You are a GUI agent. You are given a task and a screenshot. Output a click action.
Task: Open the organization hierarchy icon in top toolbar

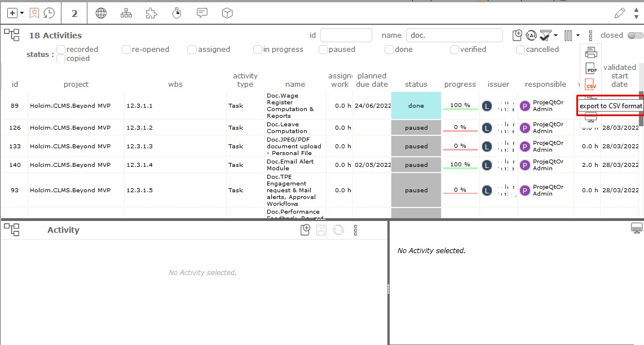[126, 13]
